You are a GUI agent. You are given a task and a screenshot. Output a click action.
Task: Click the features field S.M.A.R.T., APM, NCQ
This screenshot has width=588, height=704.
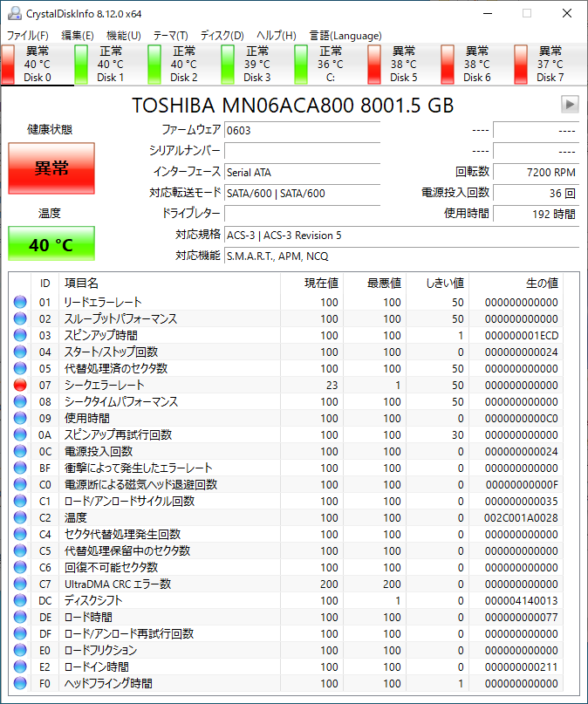(401, 256)
